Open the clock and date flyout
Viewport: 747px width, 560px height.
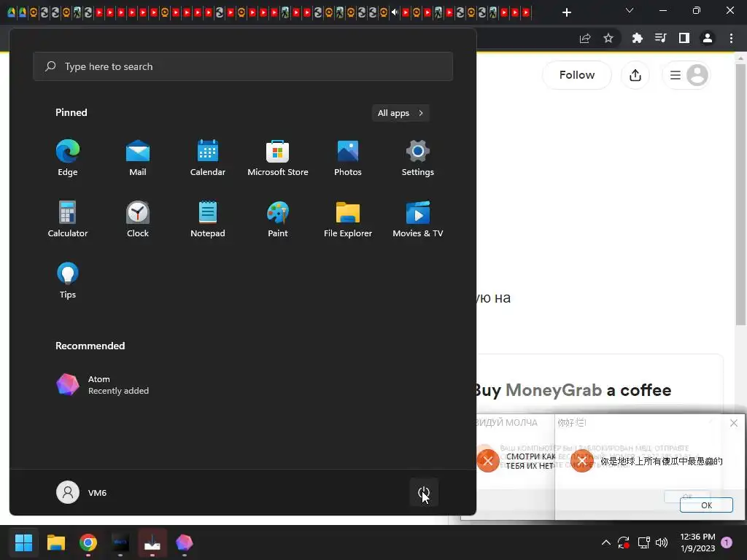click(697, 542)
